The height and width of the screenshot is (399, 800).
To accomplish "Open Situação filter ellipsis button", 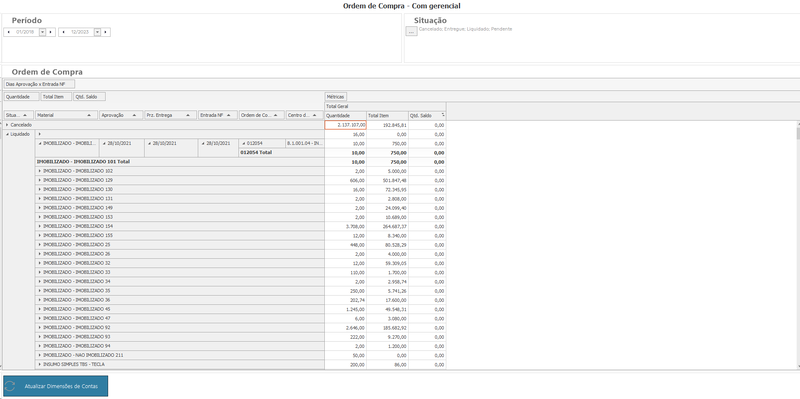I will tap(411, 32).
